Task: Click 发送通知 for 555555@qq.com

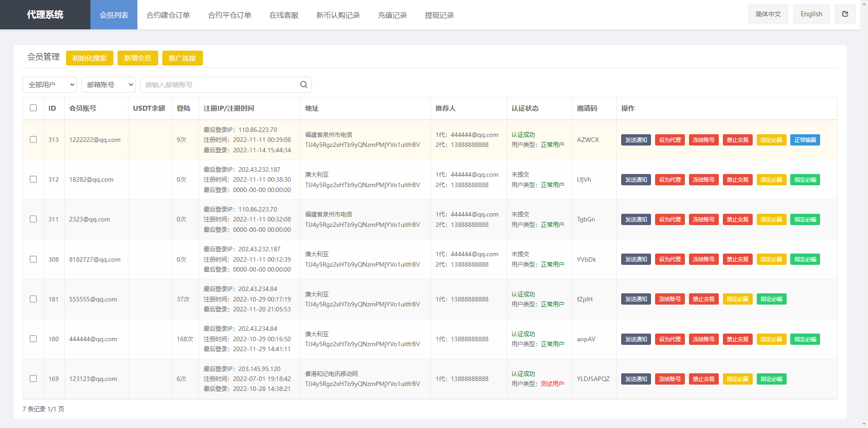Action: tap(636, 299)
